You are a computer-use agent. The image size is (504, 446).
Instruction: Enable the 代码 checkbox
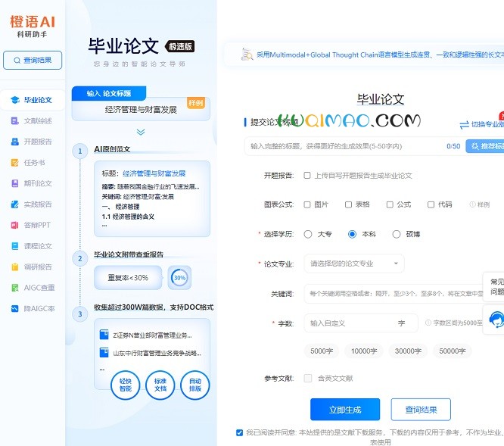coord(431,204)
